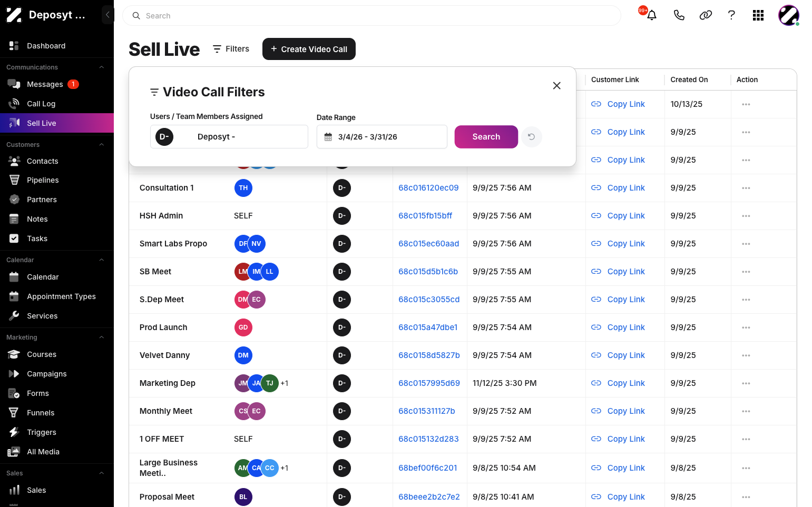This screenshot has width=812, height=507.
Task: Collapse the Marketing sidebar section
Action: [x=102, y=337]
